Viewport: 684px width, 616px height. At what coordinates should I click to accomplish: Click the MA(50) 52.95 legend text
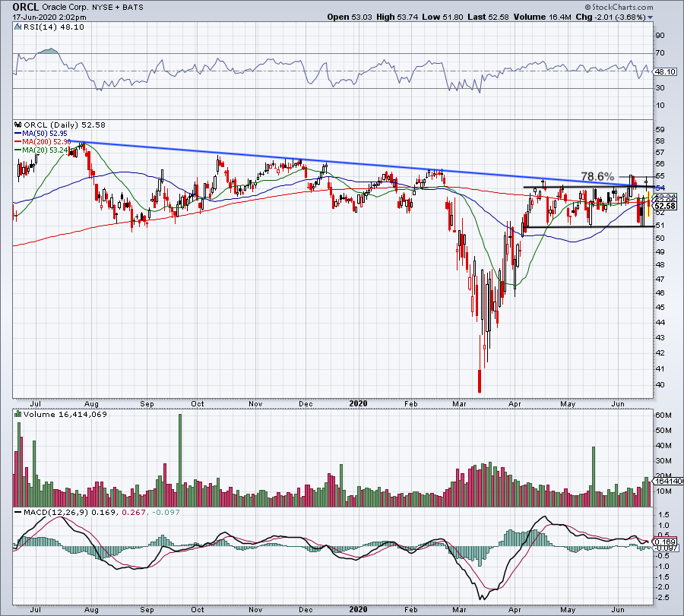45,134
